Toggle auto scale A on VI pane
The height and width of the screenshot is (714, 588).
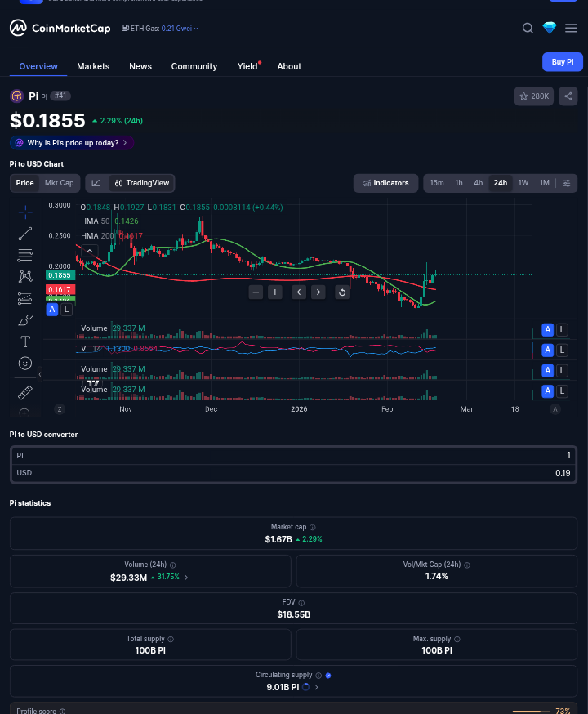pyautogui.click(x=548, y=350)
